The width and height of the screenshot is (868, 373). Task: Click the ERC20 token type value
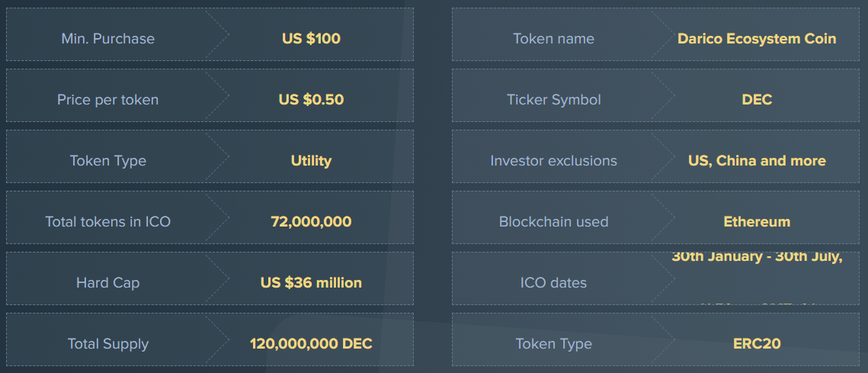tap(757, 343)
